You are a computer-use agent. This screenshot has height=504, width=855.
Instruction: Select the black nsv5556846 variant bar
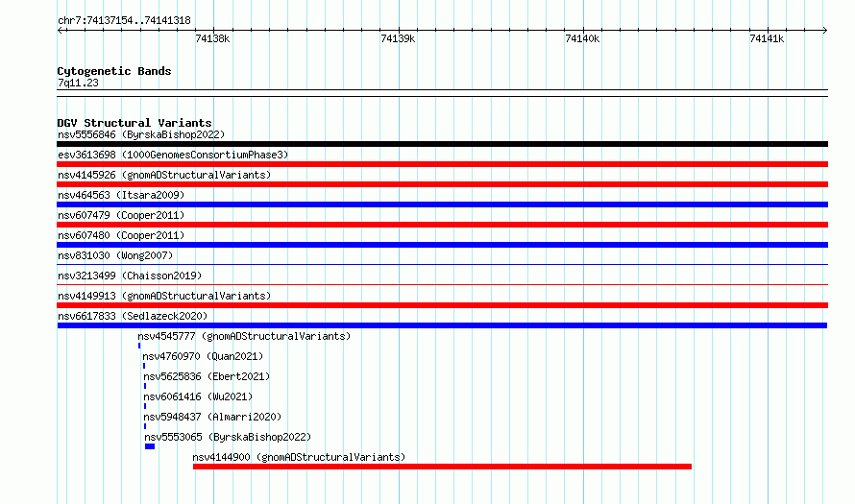(442, 144)
